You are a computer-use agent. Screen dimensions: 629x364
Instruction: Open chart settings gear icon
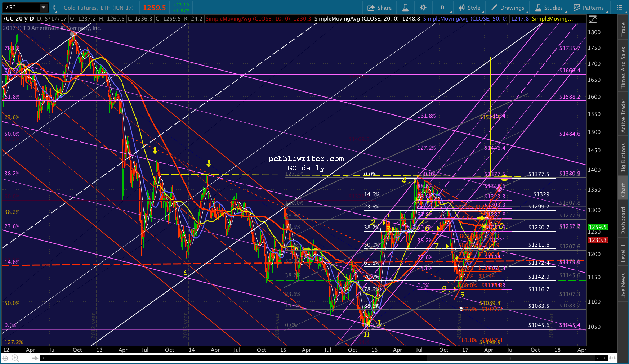coord(423,8)
